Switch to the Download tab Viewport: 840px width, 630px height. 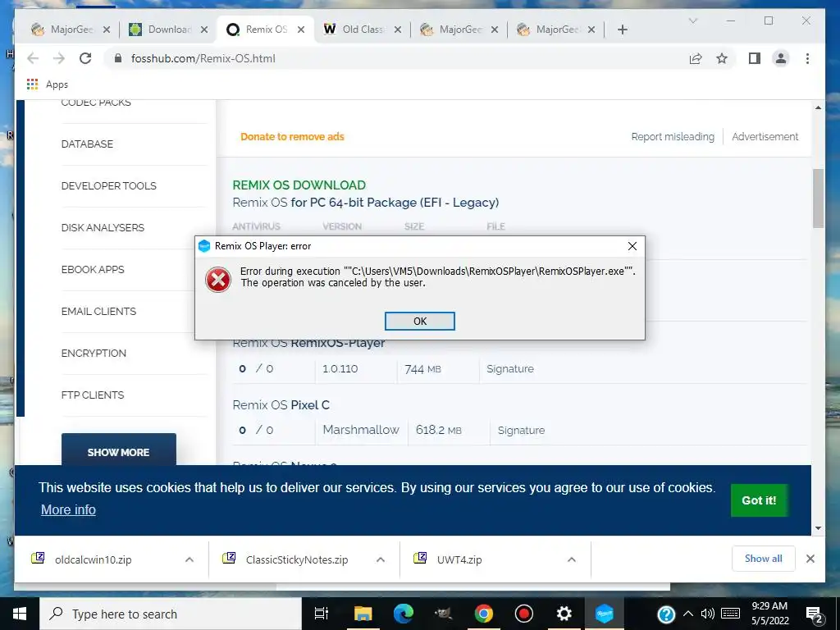pos(169,30)
